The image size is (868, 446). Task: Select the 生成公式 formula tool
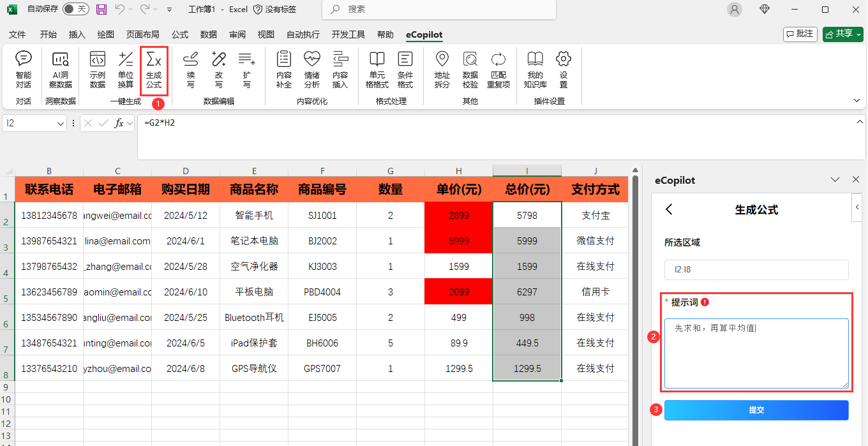[154, 70]
